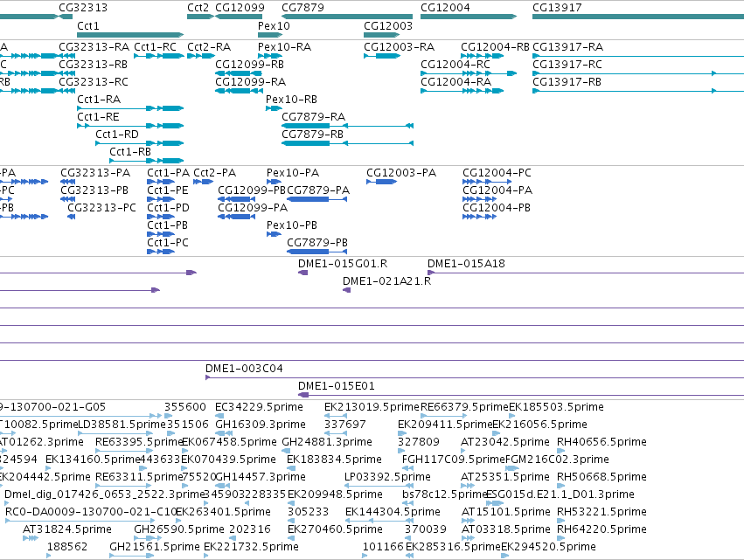This screenshot has width=744, height=560.
Task: Select EST LD38581.5prime
Action: click(115, 433)
